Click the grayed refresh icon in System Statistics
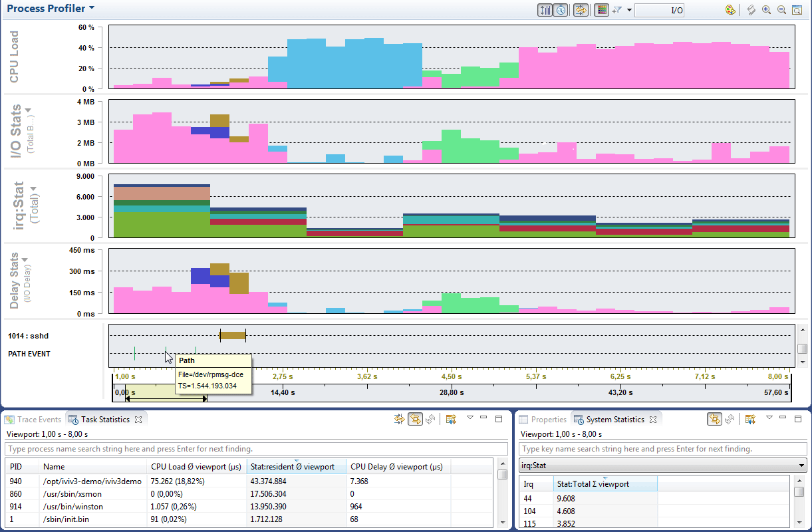Viewport: 812px width, 532px height. click(x=730, y=419)
